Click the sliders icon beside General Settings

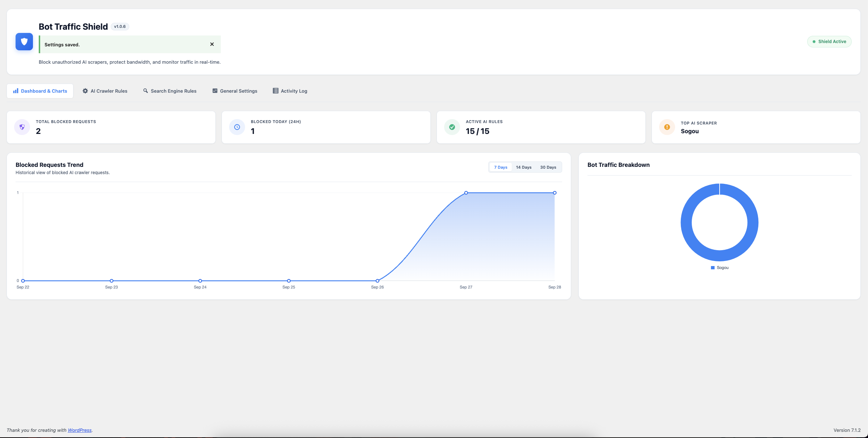coord(215,91)
